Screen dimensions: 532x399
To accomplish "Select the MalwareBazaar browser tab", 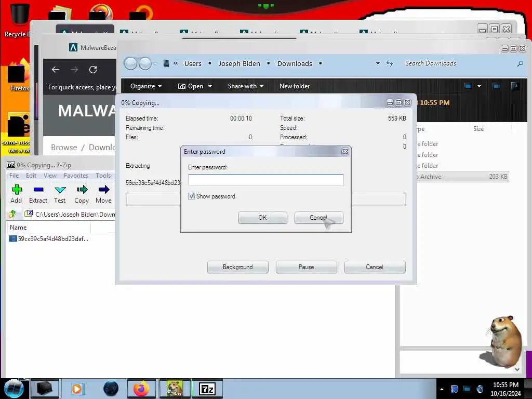I will pyautogui.click(x=92, y=47).
